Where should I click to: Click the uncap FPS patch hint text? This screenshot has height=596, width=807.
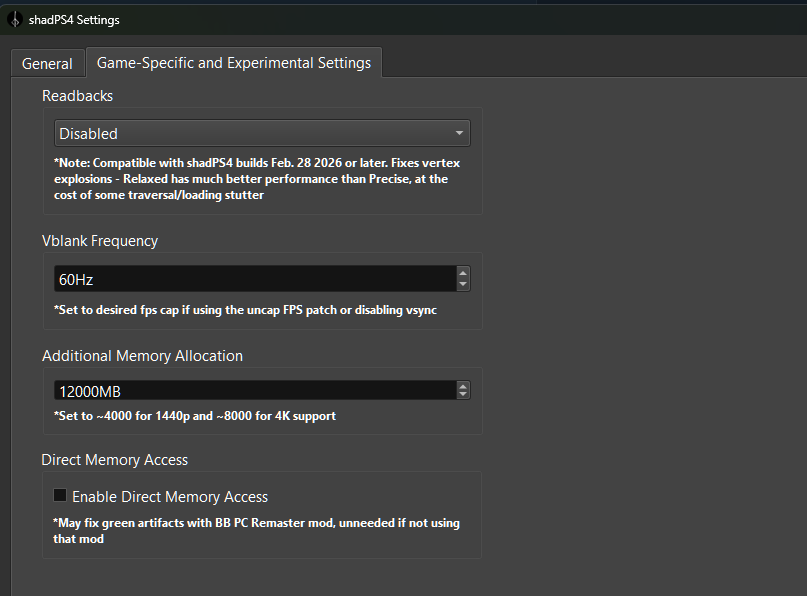[x=245, y=310]
